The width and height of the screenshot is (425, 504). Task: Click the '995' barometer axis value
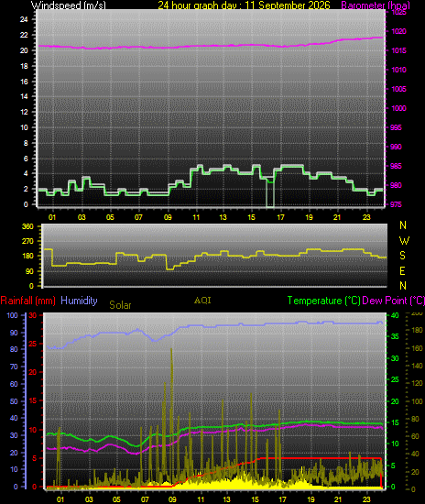click(x=396, y=127)
